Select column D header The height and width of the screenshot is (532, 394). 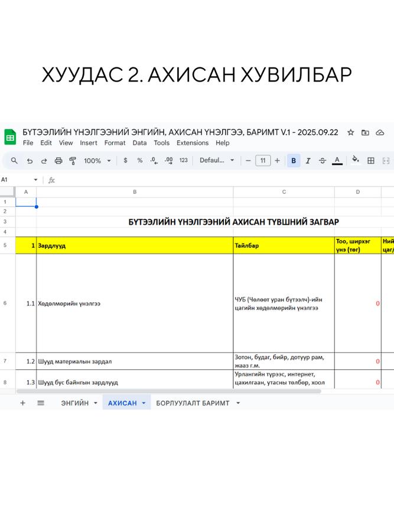(358, 192)
